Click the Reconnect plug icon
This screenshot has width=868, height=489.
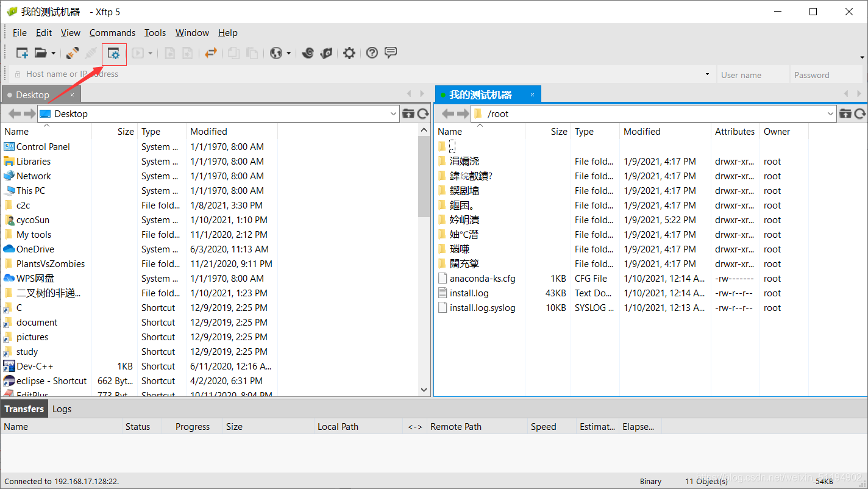click(x=73, y=53)
